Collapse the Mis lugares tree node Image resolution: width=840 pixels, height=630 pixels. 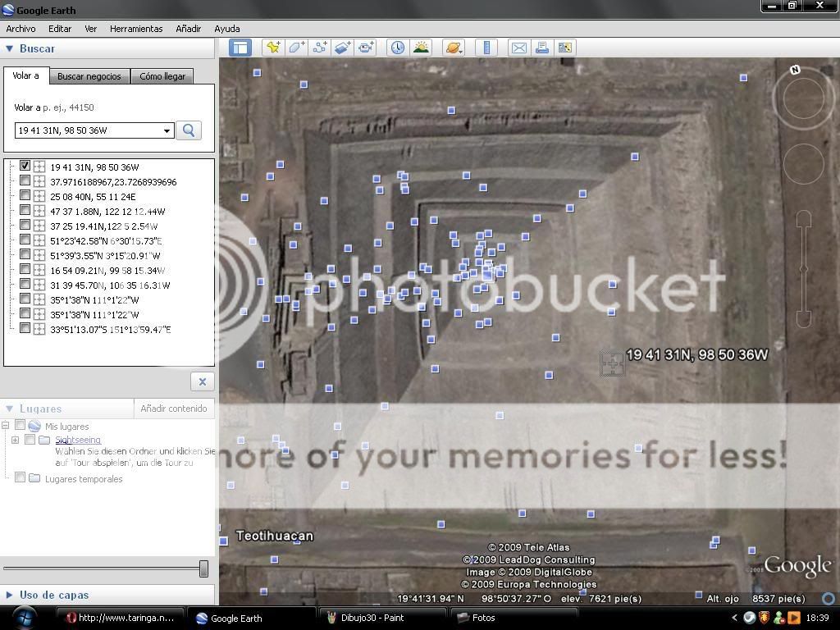coord(6,426)
